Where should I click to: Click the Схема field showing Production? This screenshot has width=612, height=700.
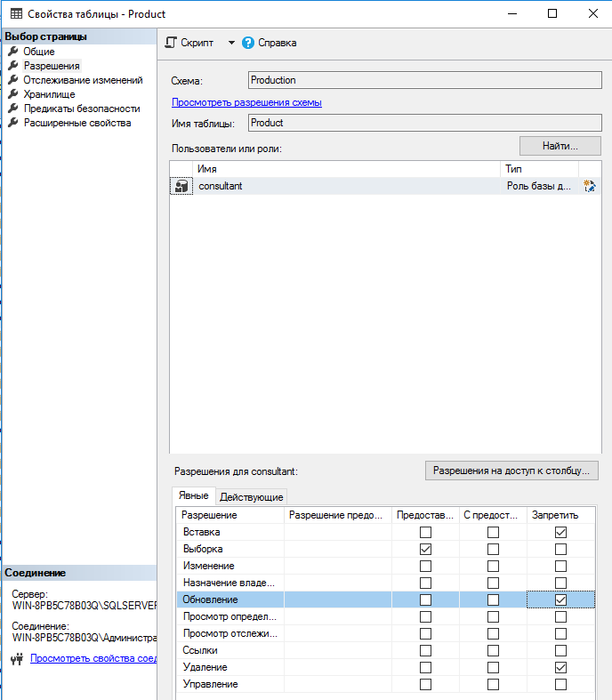point(425,80)
